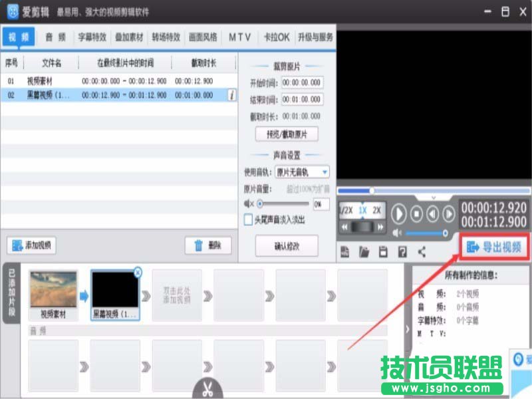Click 导出视频 to export the video
532x399 pixels.
(x=493, y=245)
